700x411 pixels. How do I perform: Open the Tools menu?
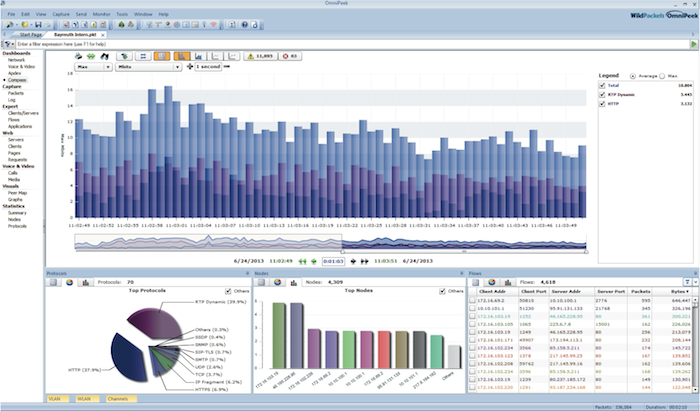[x=122, y=14]
